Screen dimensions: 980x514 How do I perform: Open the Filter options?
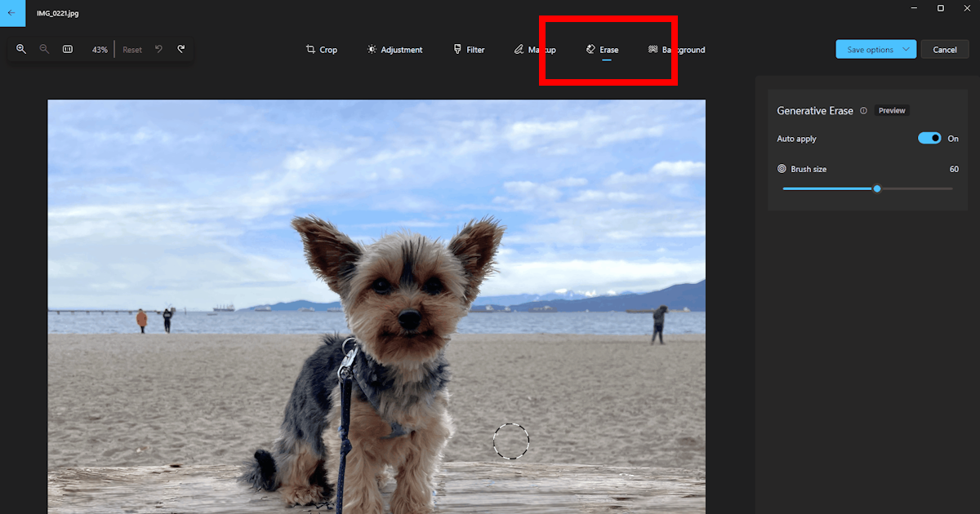click(468, 49)
